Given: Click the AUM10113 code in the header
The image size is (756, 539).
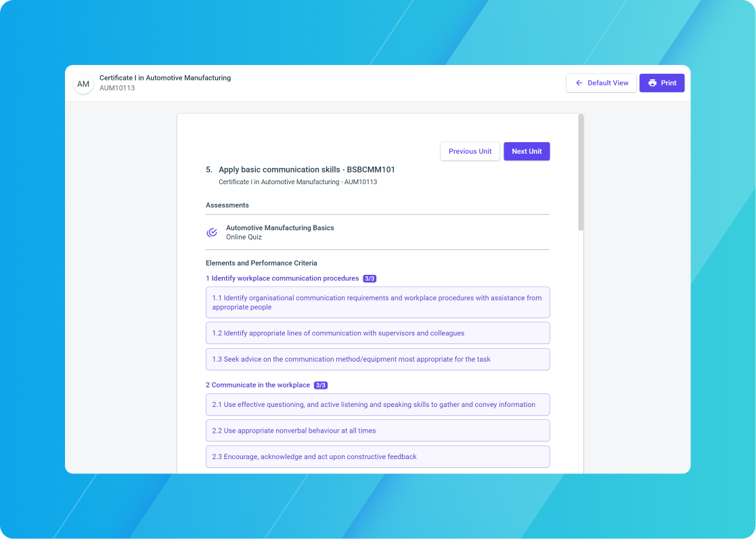Looking at the screenshot, I should pos(117,88).
